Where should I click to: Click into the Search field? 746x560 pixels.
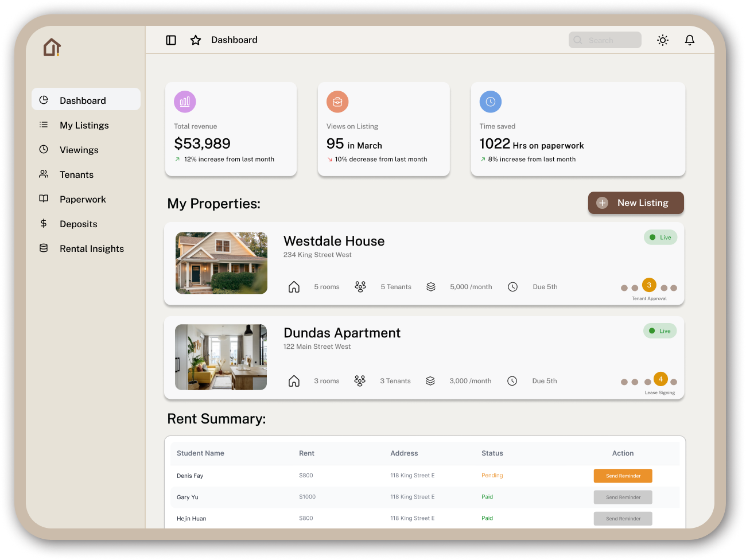click(x=605, y=40)
